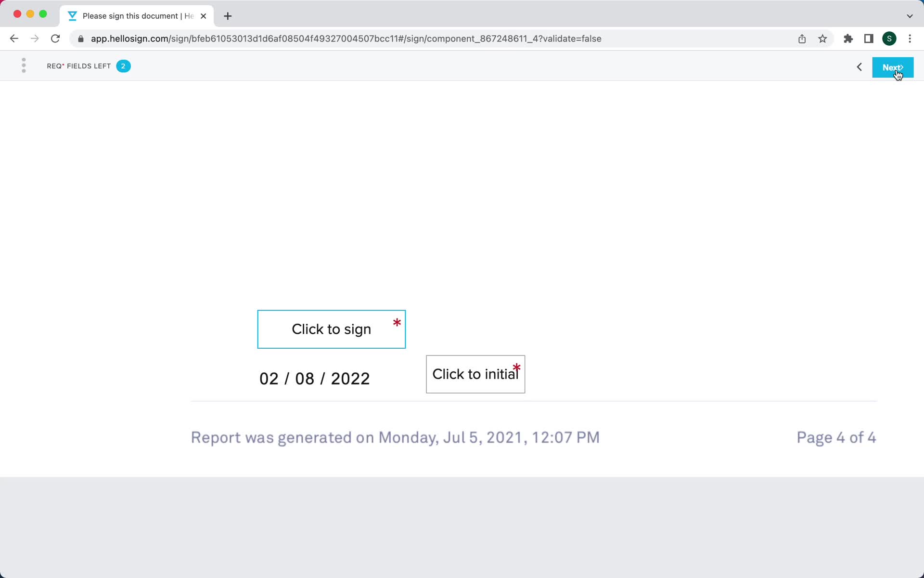Open the browser share icon menu

(802, 39)
